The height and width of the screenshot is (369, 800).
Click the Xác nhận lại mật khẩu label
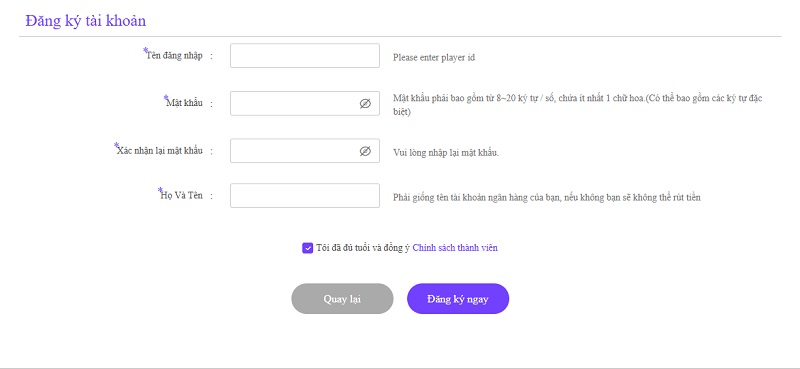click(160, 151)
